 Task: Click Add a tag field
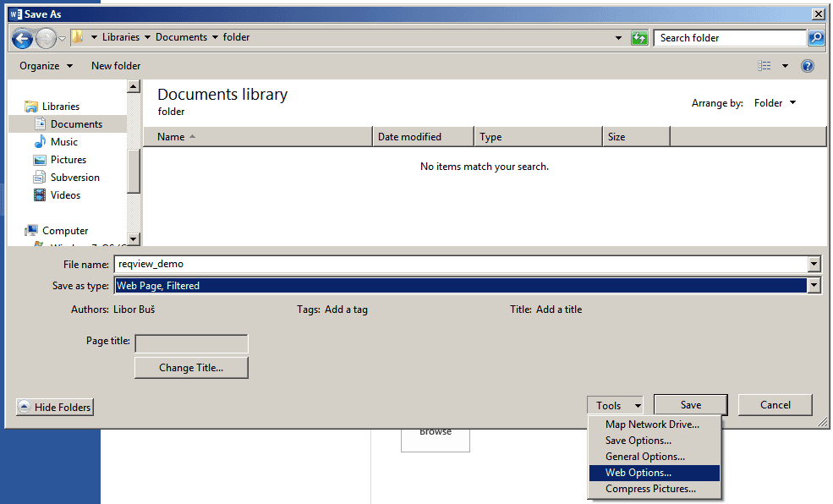click(x=346, y=310)
